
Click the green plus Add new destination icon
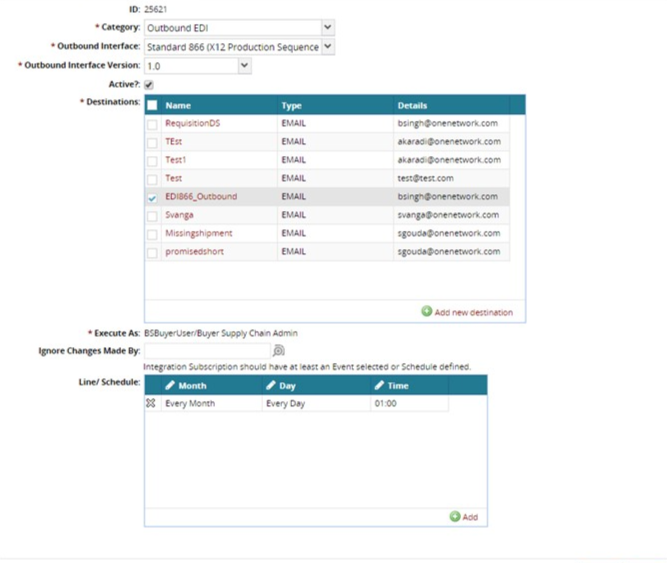coord(427,311)
